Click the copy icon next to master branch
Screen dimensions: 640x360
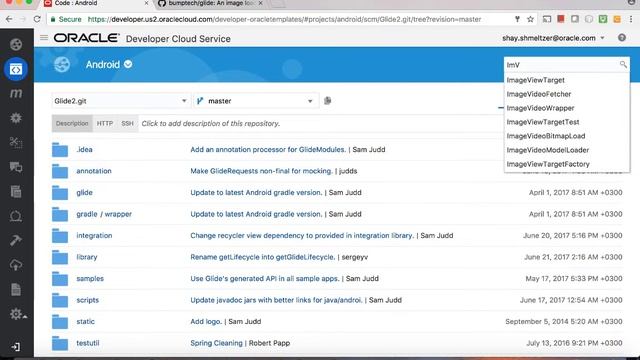tap(327, 100)
